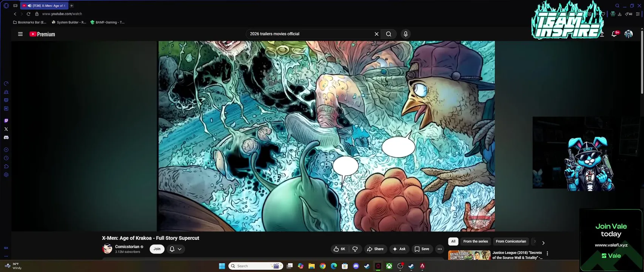Open the YouTube hamburger guide menu
This screenshot has width=644, height=272.
pos(20,34)
